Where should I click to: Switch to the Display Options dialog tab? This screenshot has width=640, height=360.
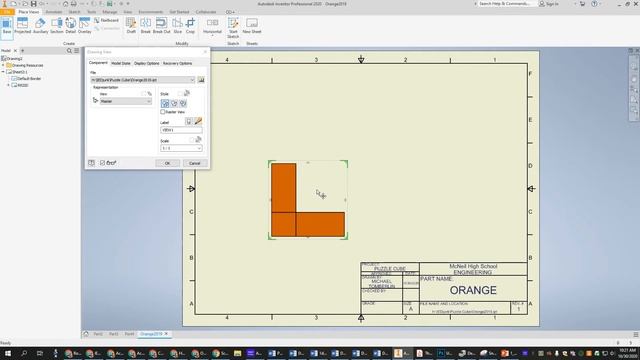[147, 63]
